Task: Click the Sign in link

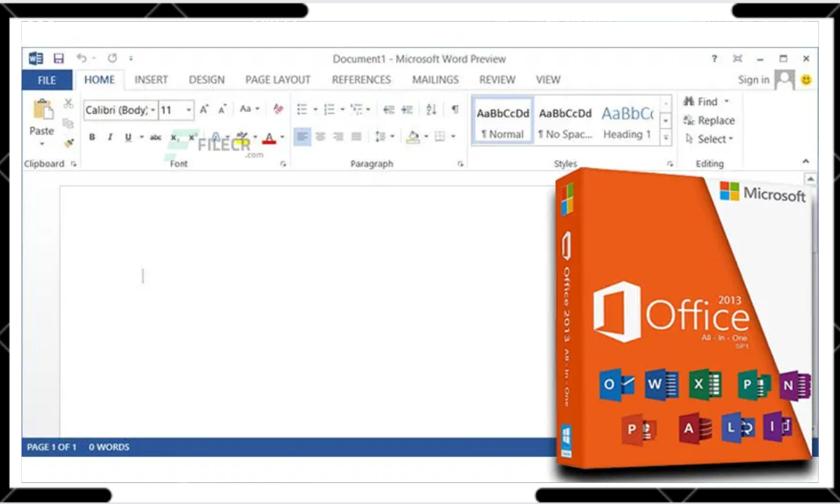Action: click(754, 80)
